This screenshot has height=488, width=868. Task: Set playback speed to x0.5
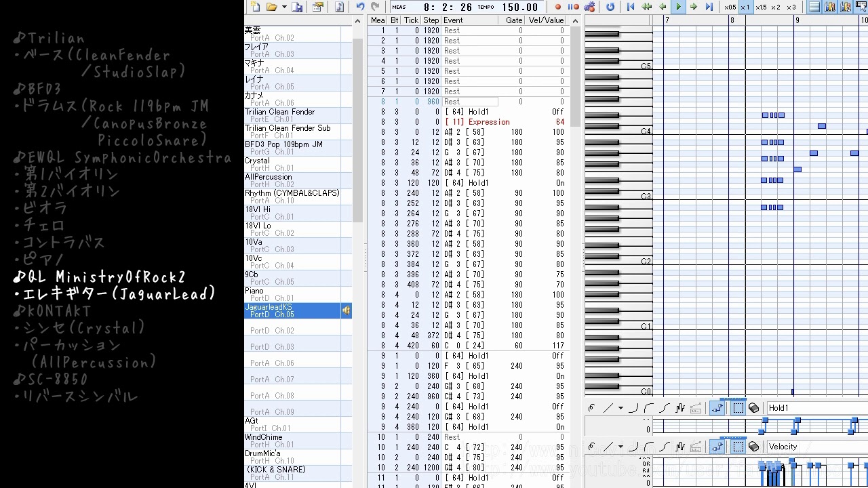coord(730,7)
